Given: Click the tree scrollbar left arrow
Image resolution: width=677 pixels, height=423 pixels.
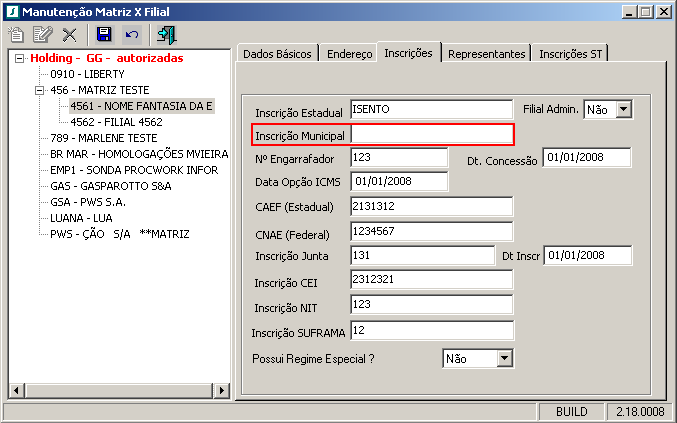Looking at the screenshot, I should [16, 391].
